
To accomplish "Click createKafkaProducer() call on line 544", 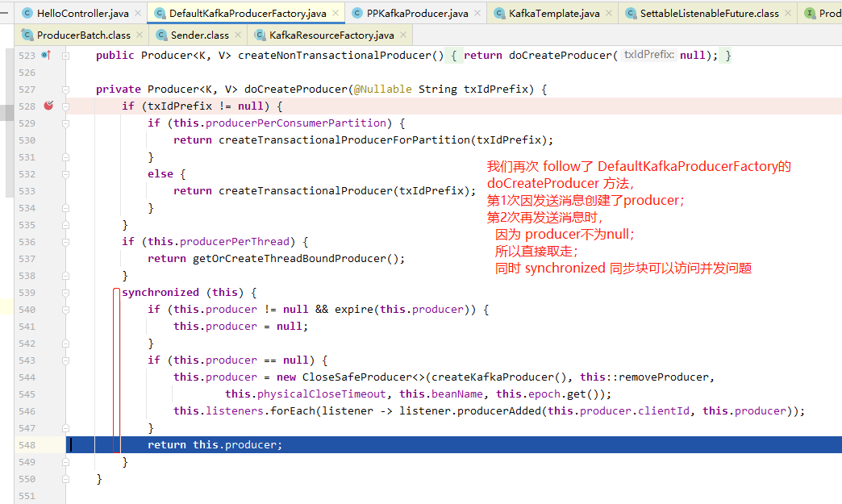I will [x=499, y=377].
